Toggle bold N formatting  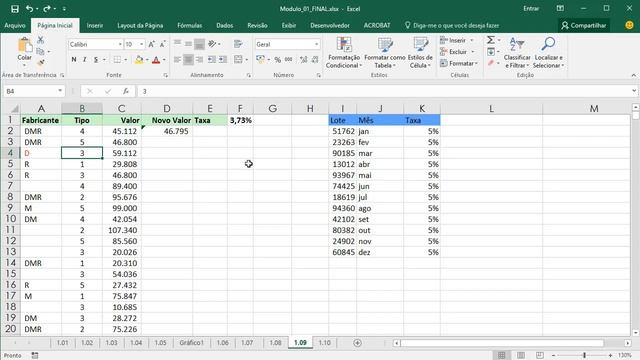pos(74,60)
